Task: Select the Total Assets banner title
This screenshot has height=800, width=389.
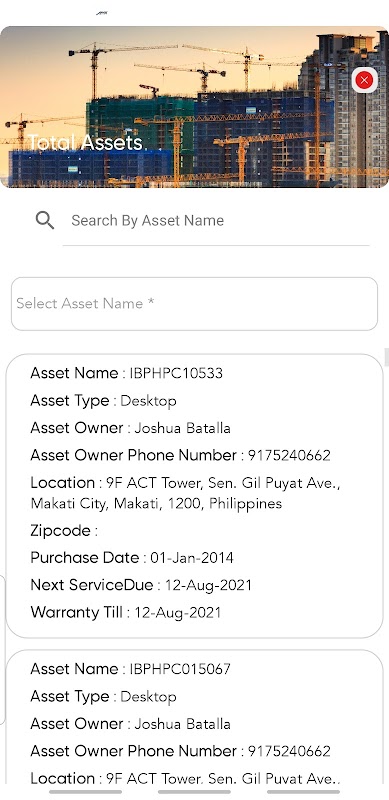Action: (85, 143)
